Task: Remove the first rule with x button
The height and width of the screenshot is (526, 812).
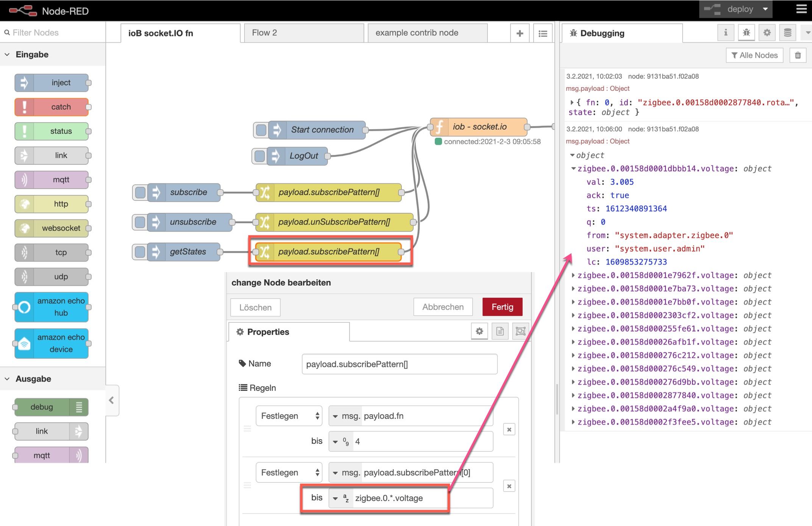Action: 509,429
